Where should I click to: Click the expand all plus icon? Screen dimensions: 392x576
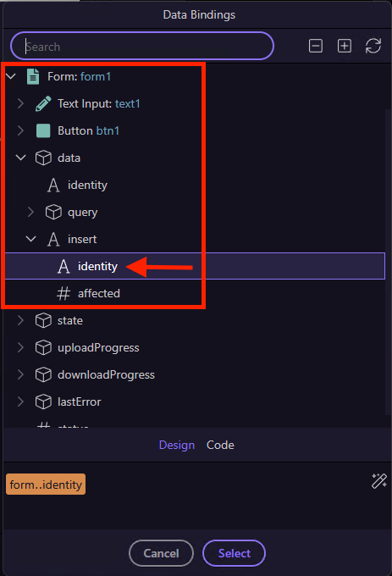345,46
